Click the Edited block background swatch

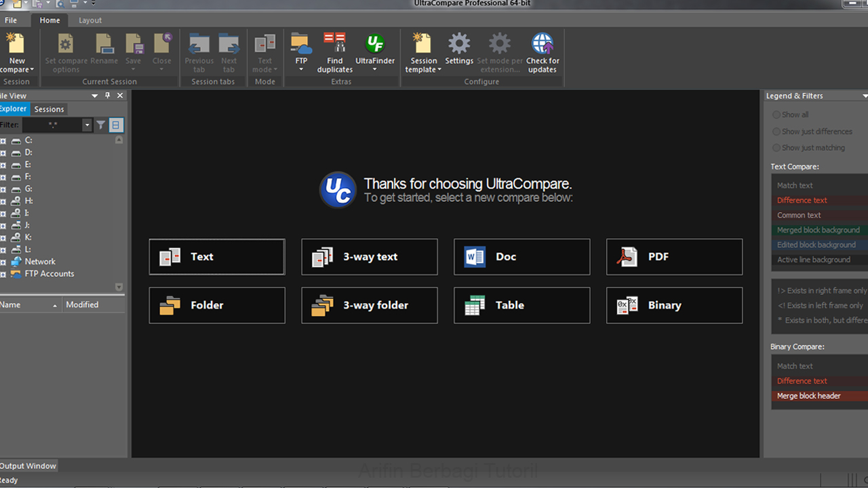(x=820, y=245)
